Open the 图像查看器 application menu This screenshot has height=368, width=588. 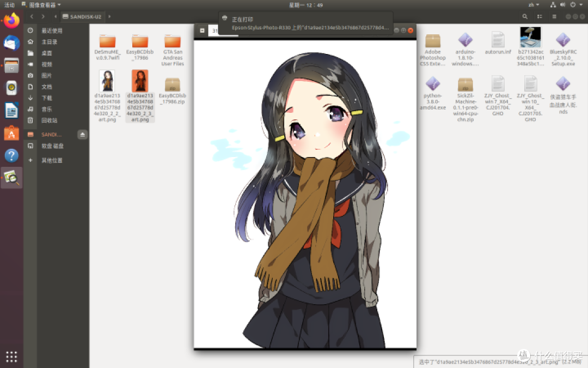pyautogui.click(x=41, y=5)
